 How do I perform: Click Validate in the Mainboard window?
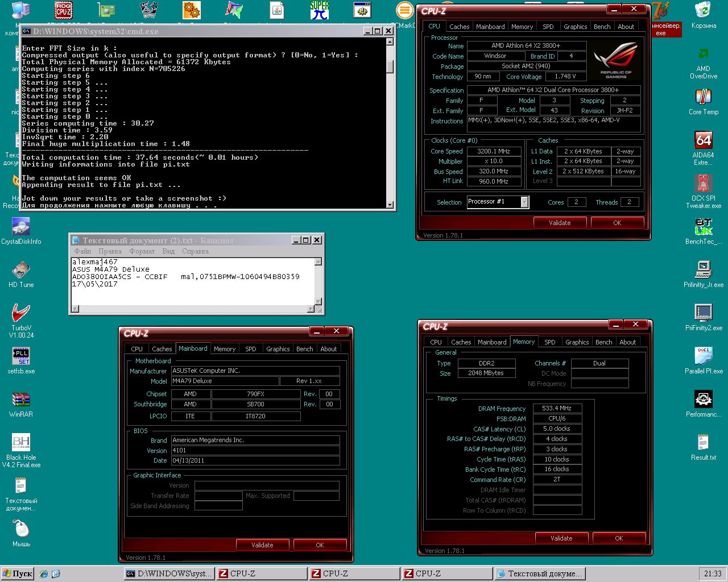click(x=262, y=545)
